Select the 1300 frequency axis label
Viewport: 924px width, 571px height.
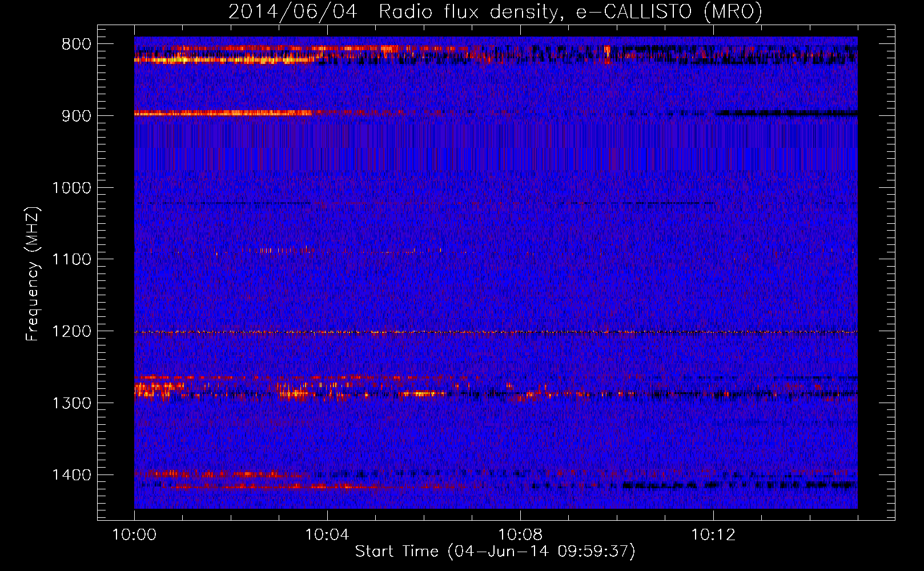tap(72, 403)
